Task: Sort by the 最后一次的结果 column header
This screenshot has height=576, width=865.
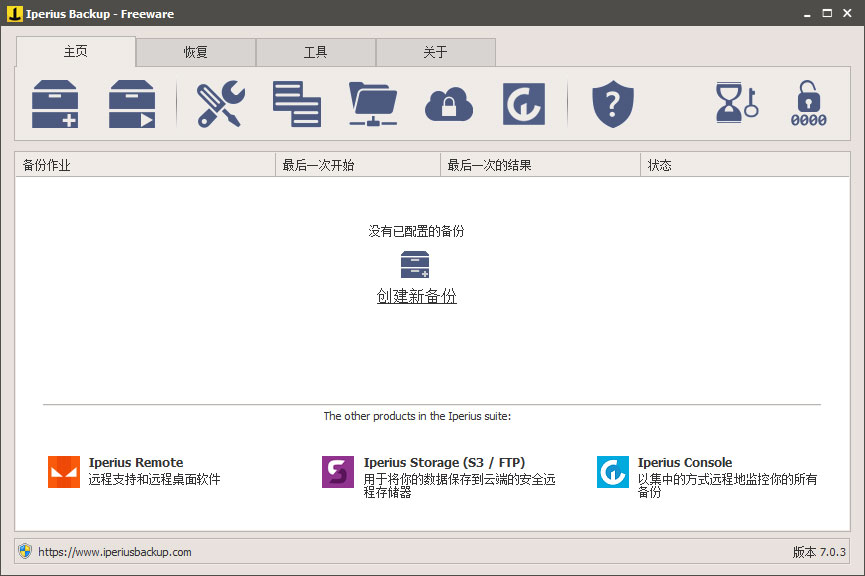Action: [x=541, y=165]
